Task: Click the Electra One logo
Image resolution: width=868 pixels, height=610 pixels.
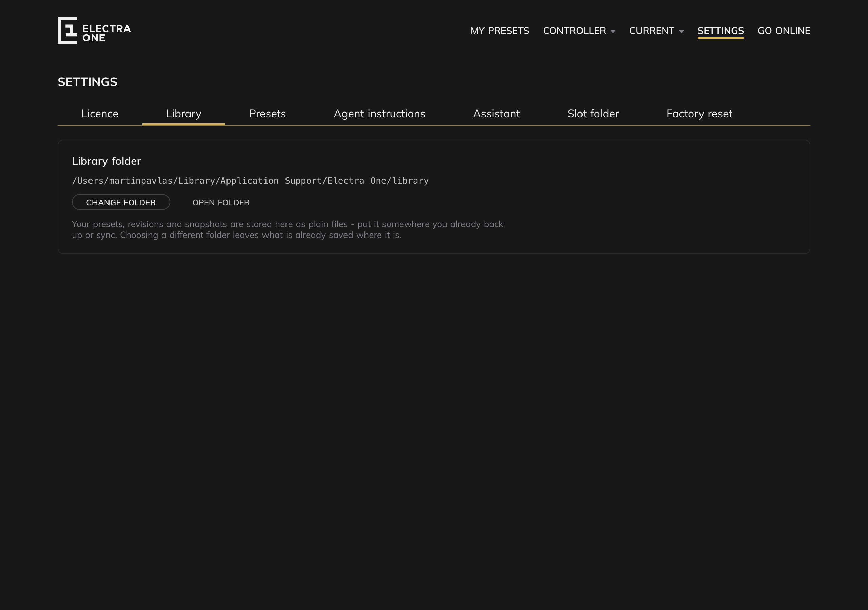Action: (x=94, y=30)
